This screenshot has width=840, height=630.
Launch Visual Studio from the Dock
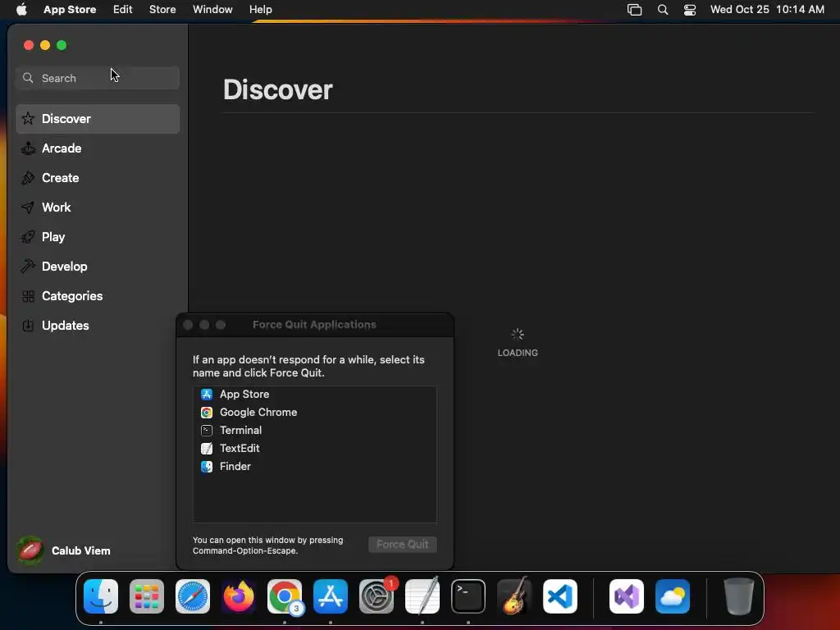click(x=627, y=596)
